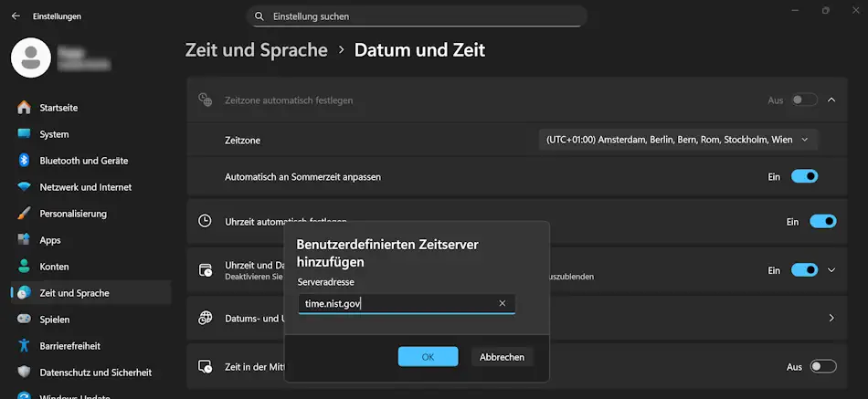The height and width of the screenshot is (399, 868).
Task: Click the Konten person icon
Action: click(24, 267)
